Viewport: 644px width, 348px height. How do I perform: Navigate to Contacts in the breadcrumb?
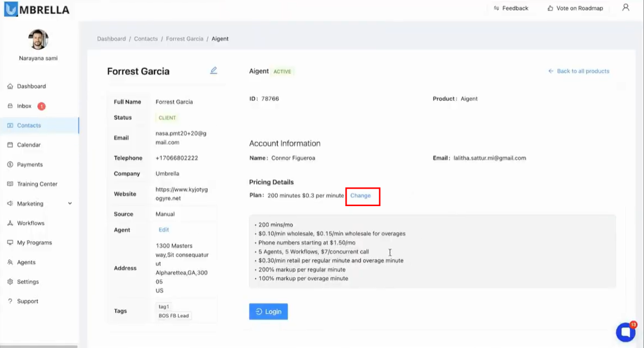[146, 39]
